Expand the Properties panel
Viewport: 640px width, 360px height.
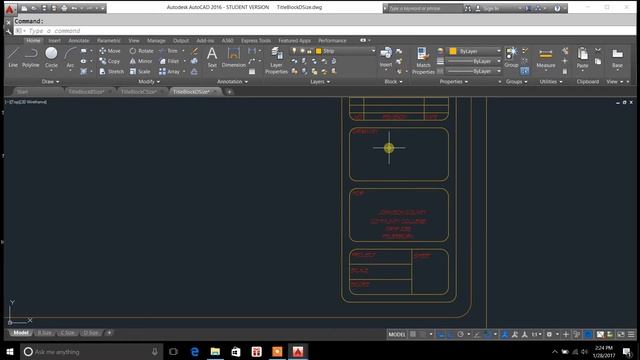point(453,82)
